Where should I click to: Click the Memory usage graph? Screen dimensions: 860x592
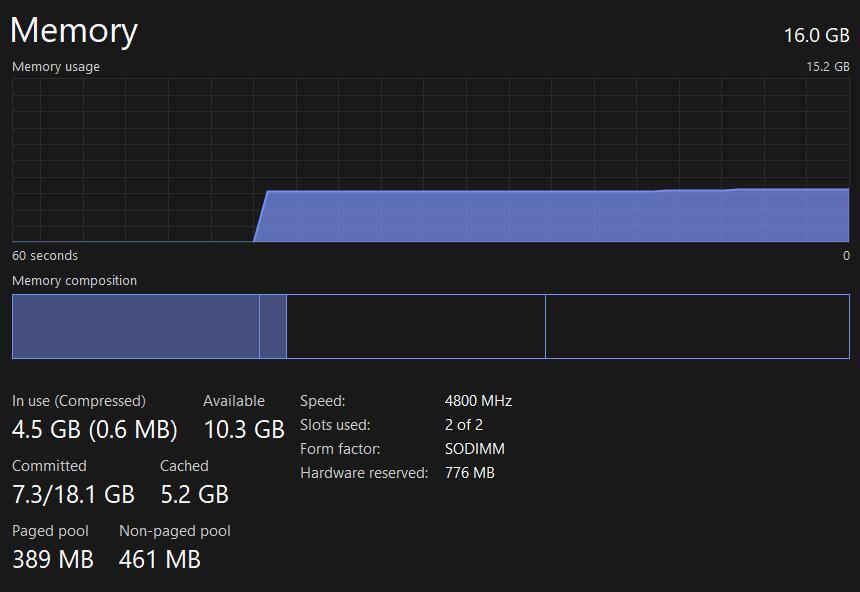pos(430,160)
